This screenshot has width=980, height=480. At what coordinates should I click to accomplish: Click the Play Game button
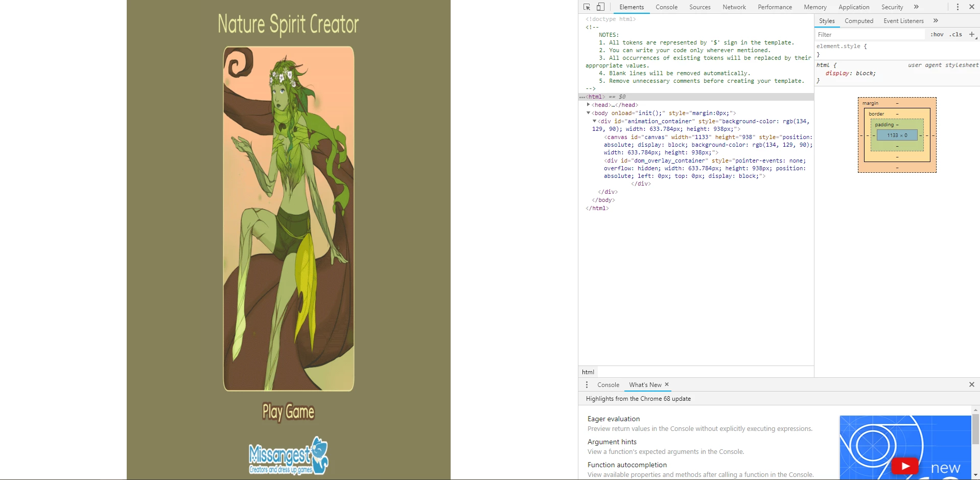pyautogui.click(x=288, y=412)
